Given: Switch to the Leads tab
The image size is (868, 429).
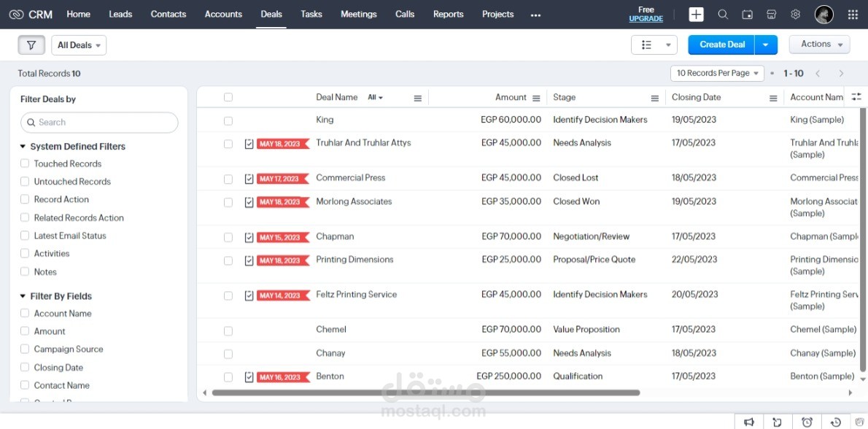Looking at the screenshot, I should coord(120,15).
